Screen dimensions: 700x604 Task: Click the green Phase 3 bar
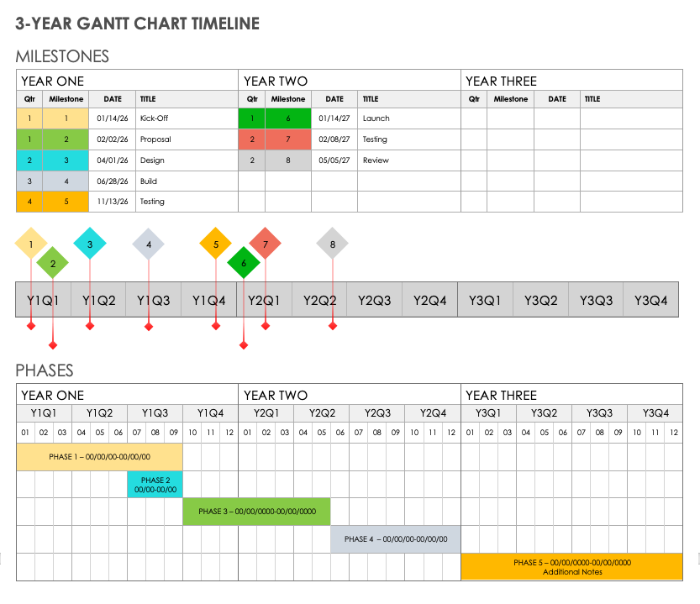[x=255, y=512]
